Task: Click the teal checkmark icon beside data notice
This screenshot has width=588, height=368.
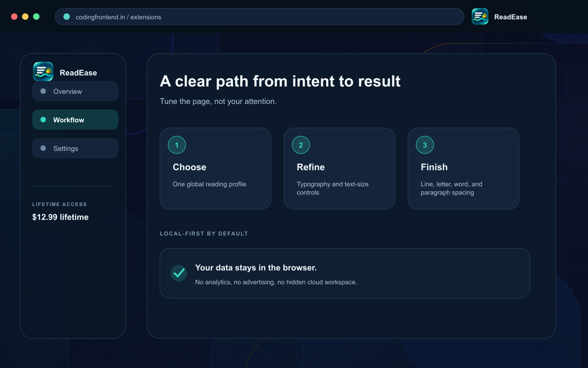Action: (179, 273)
